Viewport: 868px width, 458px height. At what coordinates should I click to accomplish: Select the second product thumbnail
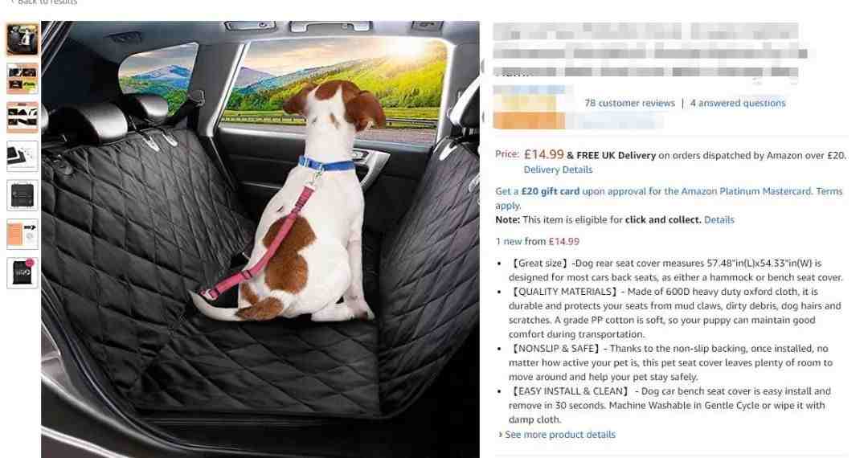click(23, 79)
